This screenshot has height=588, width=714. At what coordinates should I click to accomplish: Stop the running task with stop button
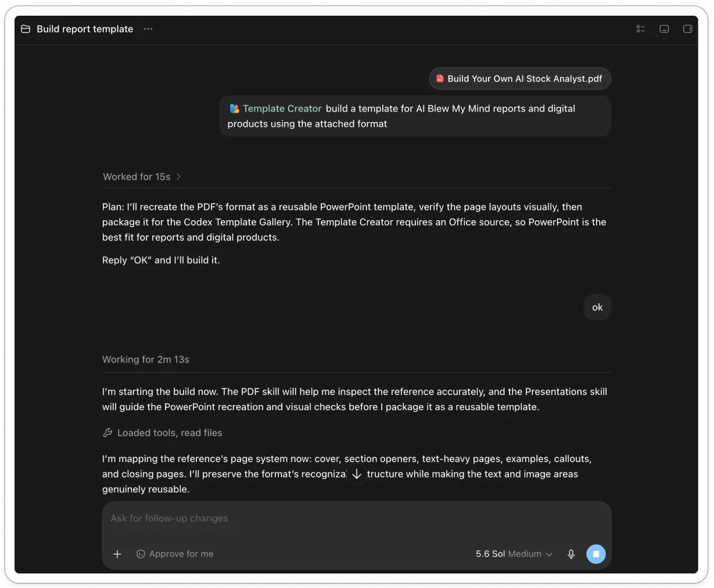click(596, 554)
